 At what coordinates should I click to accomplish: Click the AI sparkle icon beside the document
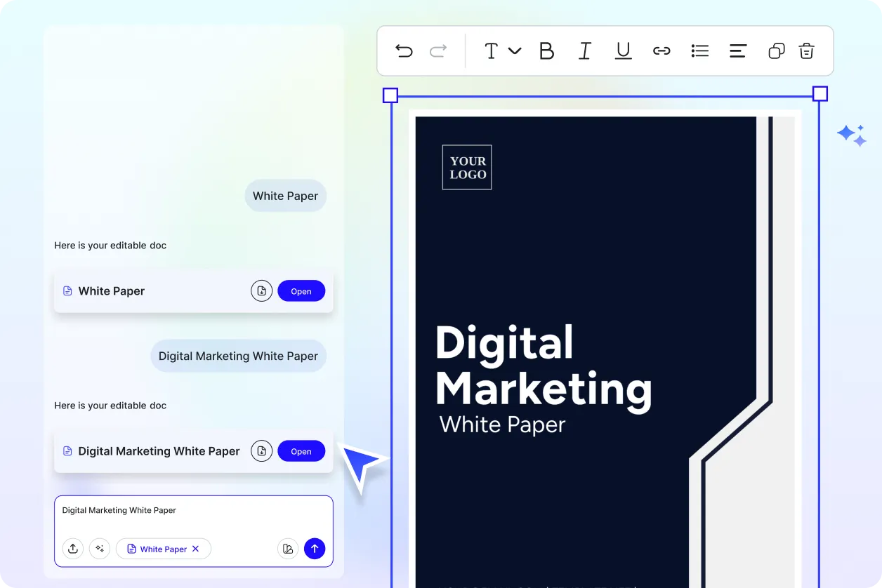click(x=852, y=135)
